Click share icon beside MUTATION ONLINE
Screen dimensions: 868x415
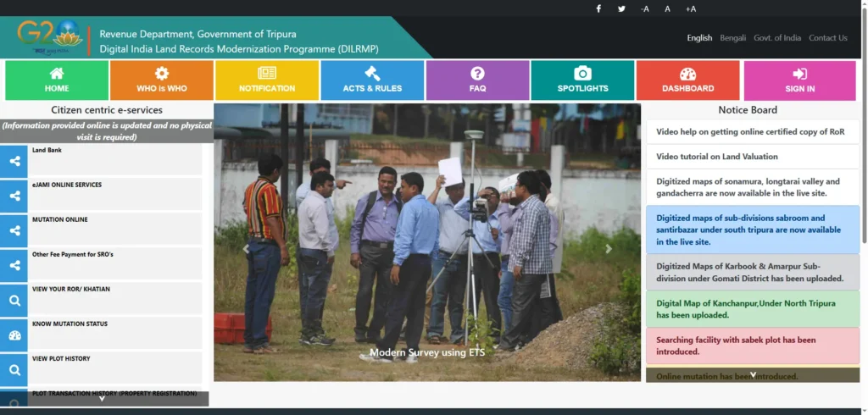(x=14, y=230)
